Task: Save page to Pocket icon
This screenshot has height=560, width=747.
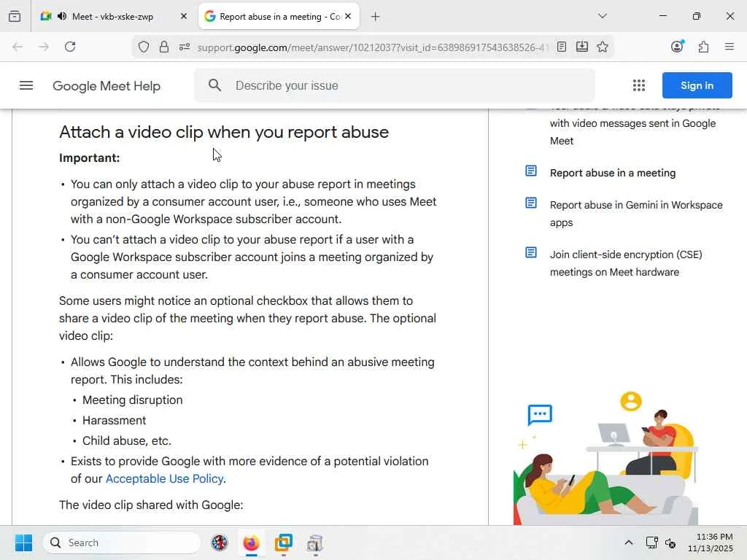Action: tap(581, 47)
